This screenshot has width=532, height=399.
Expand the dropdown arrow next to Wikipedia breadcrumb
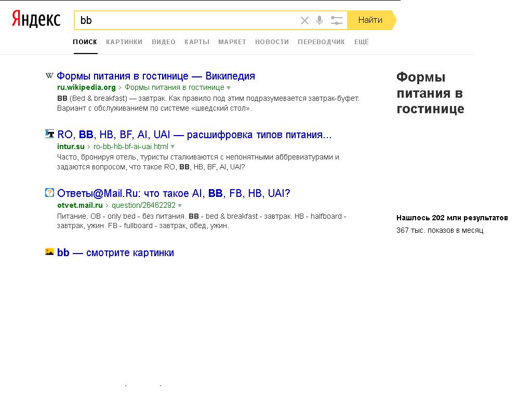(229, 88)
